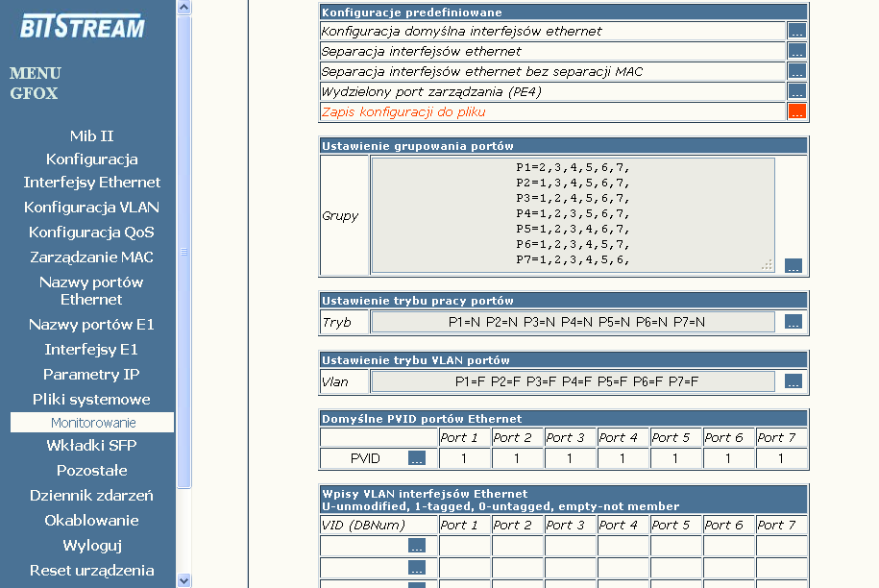879x588 pixels.
Task: Open Nazwy portów Ethernet menu item
Action: (x=92, y=290)
